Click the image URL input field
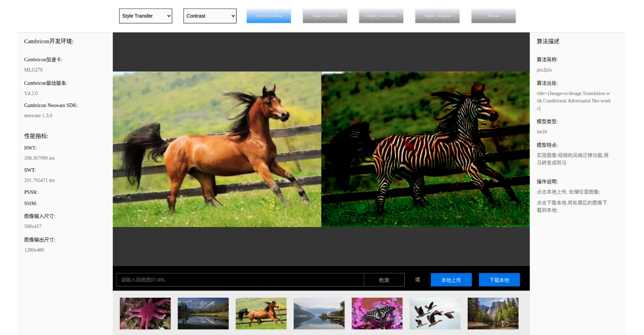 pyautogui.click(x=240, y=280)
